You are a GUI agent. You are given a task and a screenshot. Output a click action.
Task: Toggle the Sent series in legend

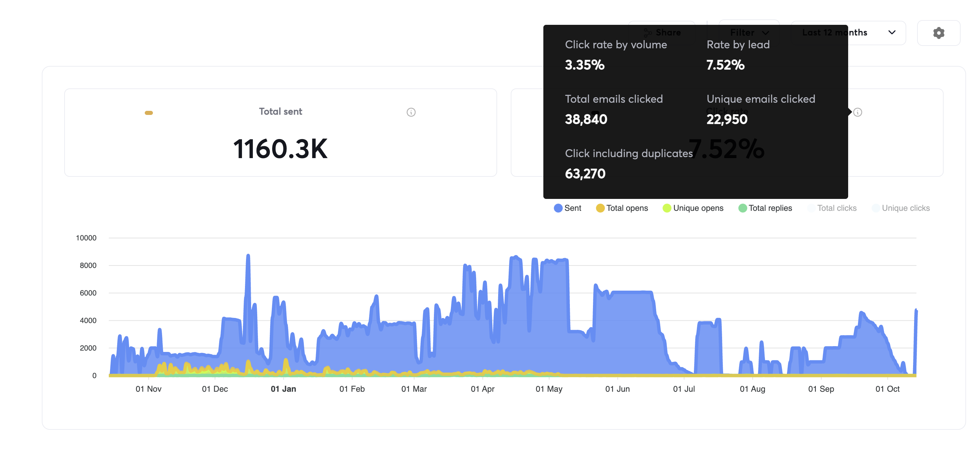click(x=573, y=208)
